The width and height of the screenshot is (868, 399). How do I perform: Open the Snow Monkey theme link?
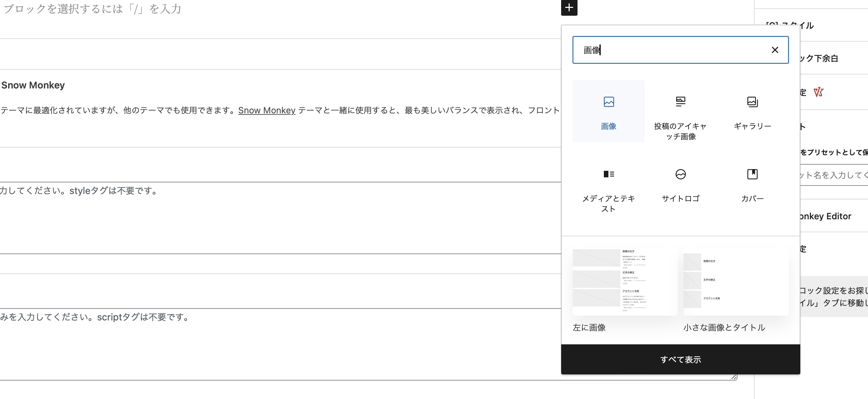[267, 110]
